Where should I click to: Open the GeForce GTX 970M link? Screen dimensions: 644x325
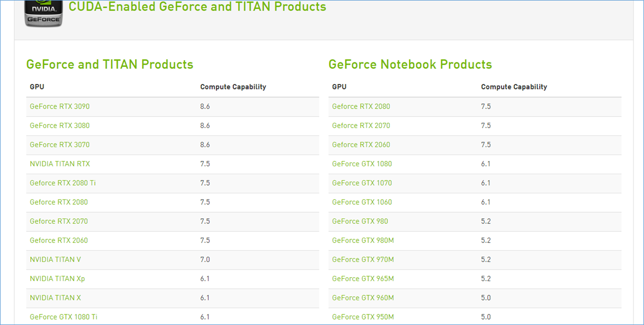coord(363,259)
